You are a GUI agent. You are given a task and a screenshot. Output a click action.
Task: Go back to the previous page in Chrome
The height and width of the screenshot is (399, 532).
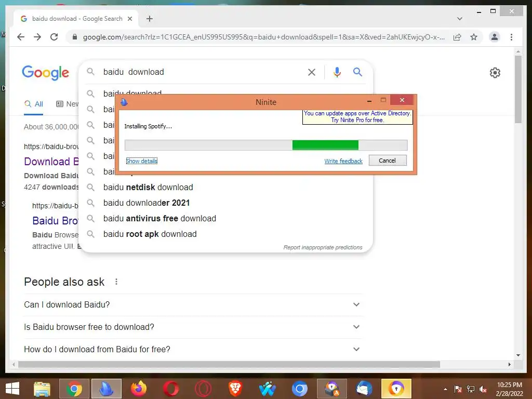coord(21,37)
